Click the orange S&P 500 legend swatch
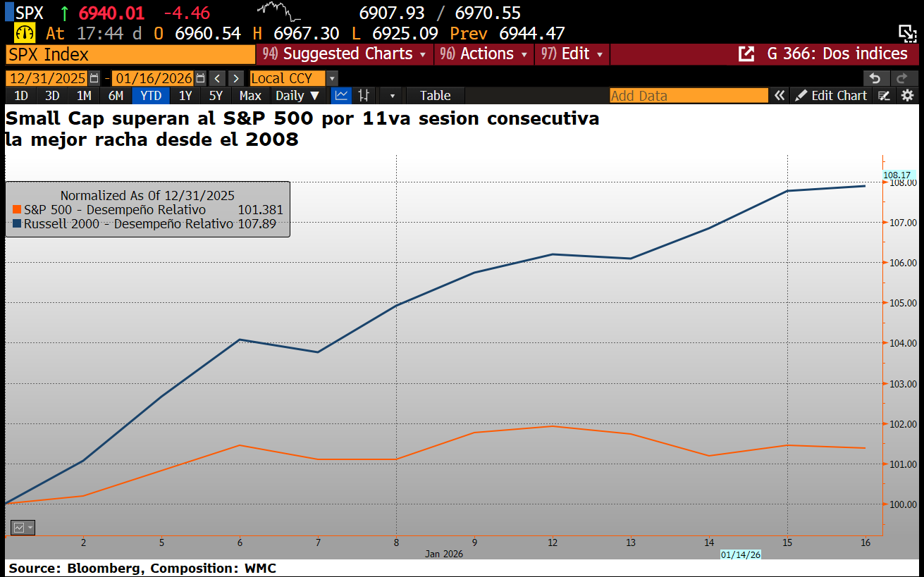This screenshot has width=924, height=577. pos(17,210)
